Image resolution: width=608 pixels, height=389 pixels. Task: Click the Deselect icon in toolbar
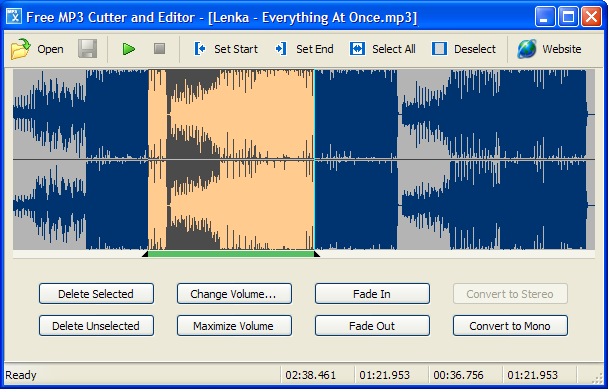(x=439, y=49)
